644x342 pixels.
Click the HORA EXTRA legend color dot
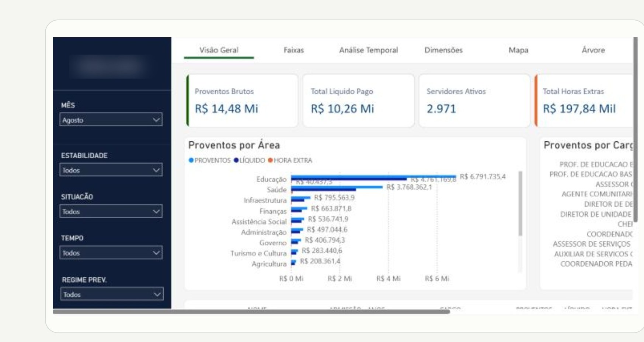coord(270,160)
